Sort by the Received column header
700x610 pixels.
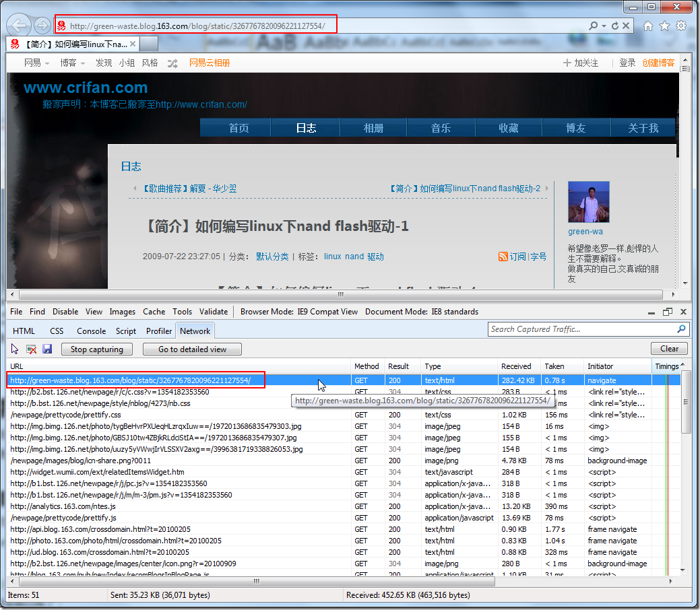click(519, 366)
